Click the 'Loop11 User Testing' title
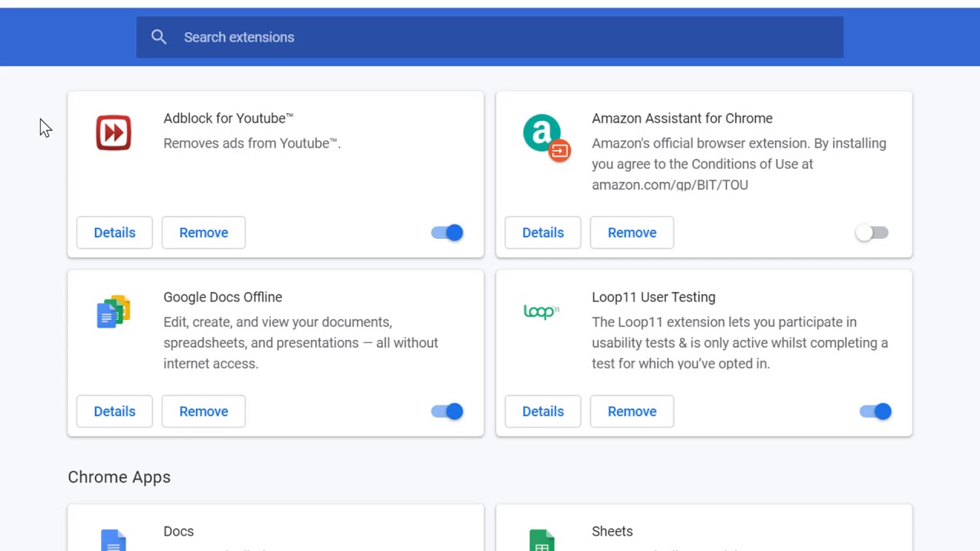980x551 pixels. point(654,297)
